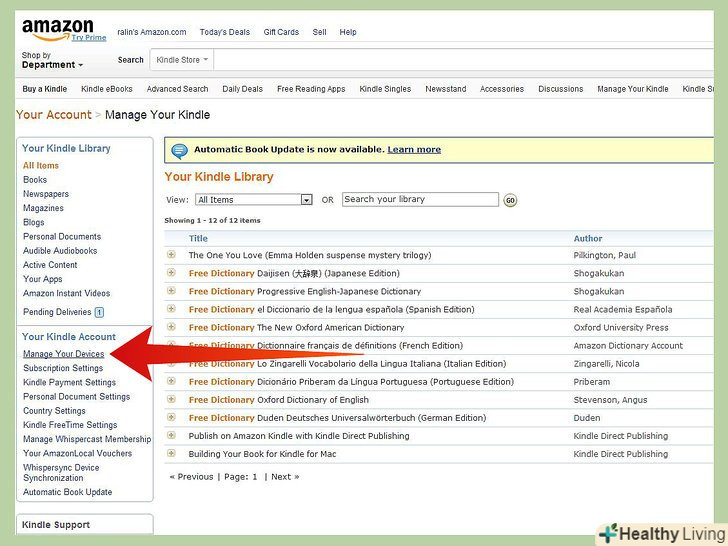
Task: Expand the row for Oxford Dictionary of English
Action: click(172, 400)
